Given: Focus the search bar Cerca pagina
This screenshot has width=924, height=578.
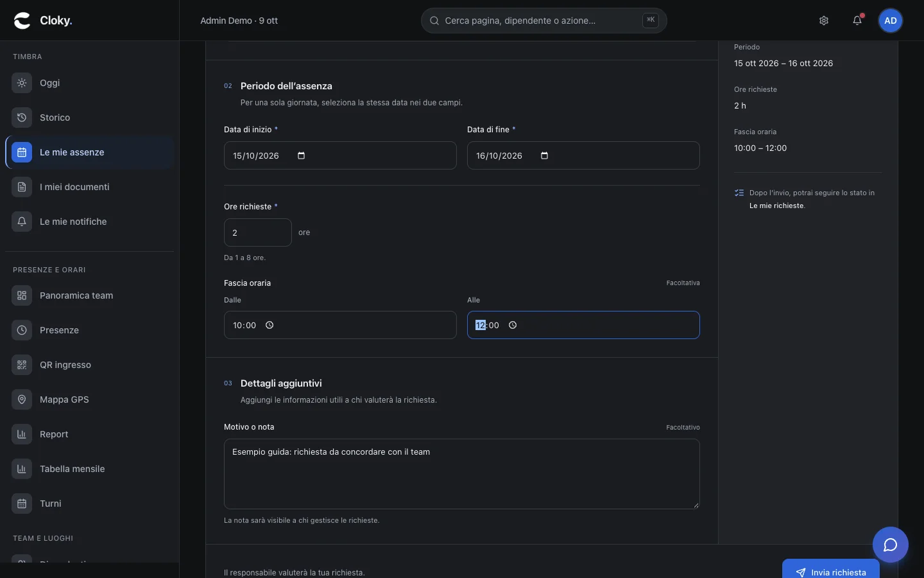Looking at the screenshot, I should pos(544,21).
